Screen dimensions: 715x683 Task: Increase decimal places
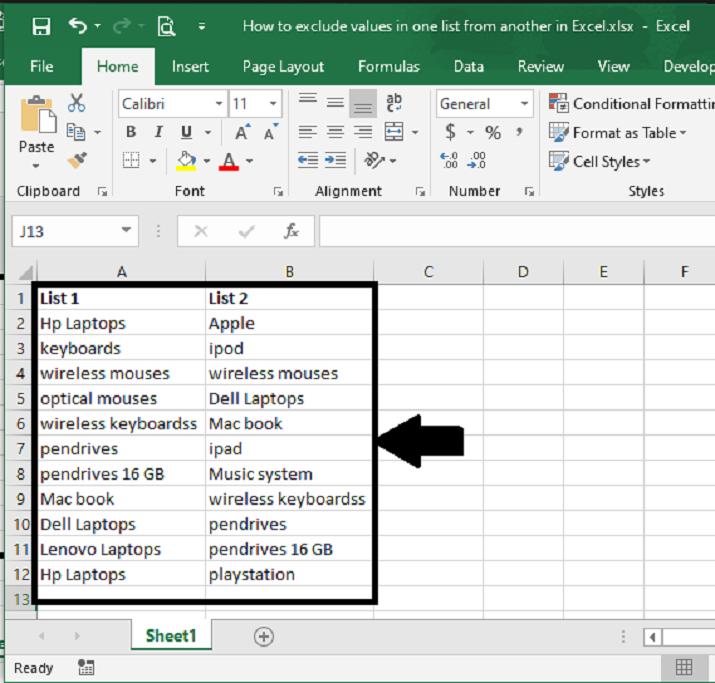click(449, 160)
